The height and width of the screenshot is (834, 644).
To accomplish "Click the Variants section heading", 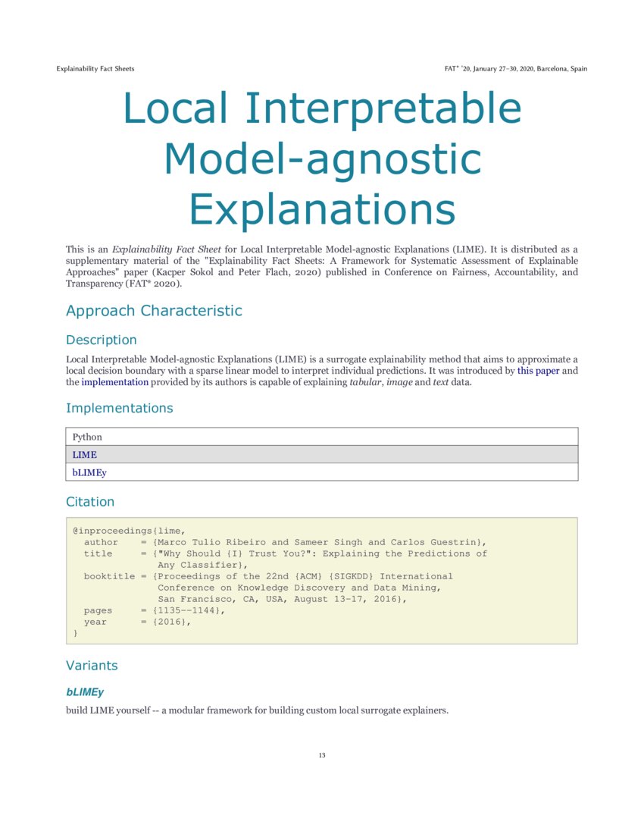I will [x=92, y=666].
